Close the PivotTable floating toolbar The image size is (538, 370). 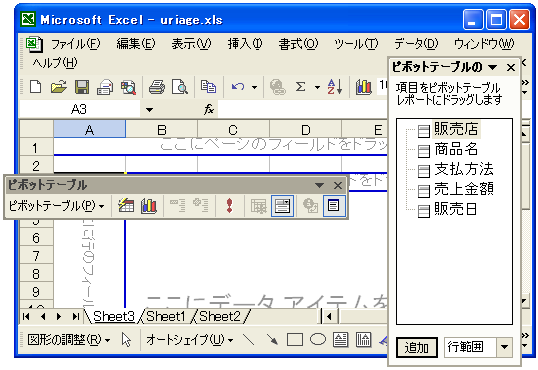[x=338, y=185]
